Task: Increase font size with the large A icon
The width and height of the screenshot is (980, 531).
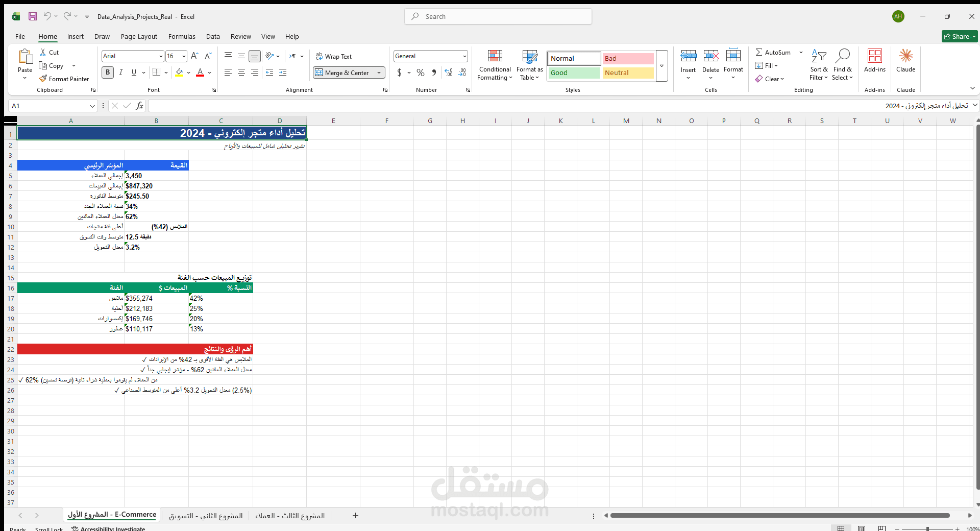Action: 194,56
